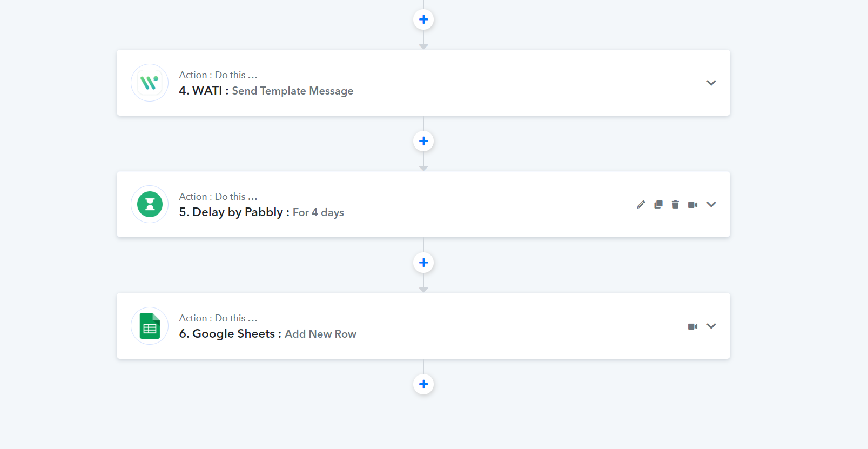The width and height of the screenshot is (868, 449).
Task: Click the WATI app logo icon
Action: 150,83
